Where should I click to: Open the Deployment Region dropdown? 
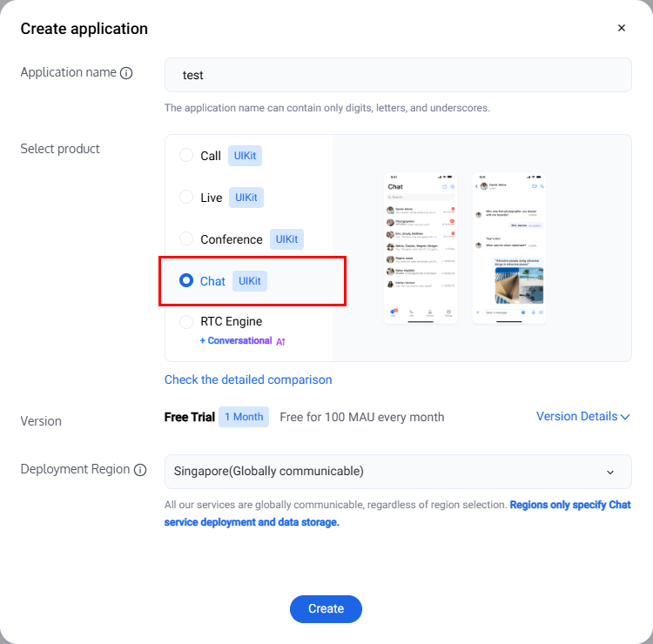point(398,472)
